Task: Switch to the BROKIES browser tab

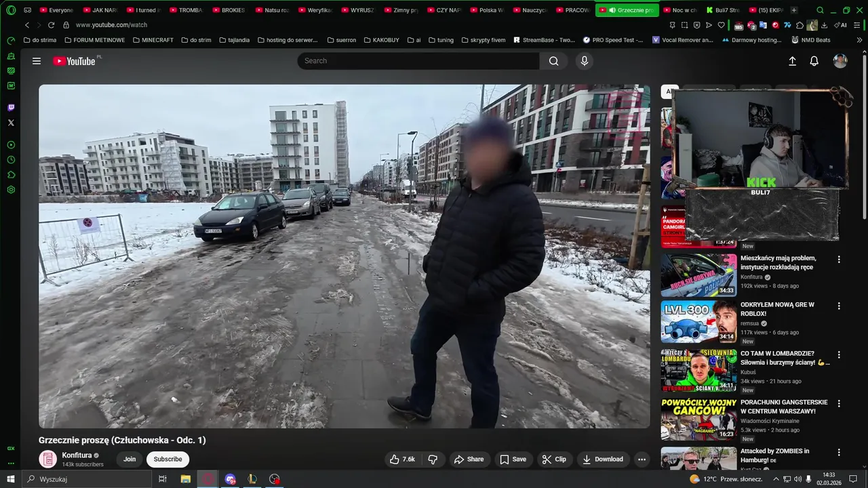Action: point(229,10)
